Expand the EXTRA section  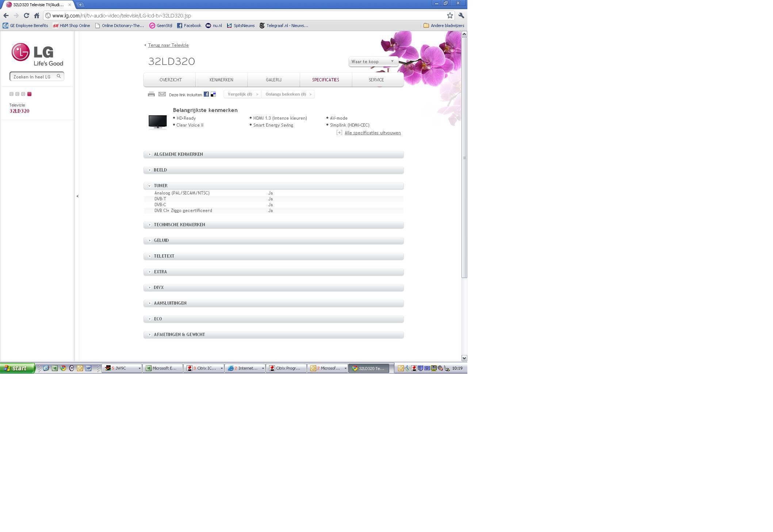273,272
